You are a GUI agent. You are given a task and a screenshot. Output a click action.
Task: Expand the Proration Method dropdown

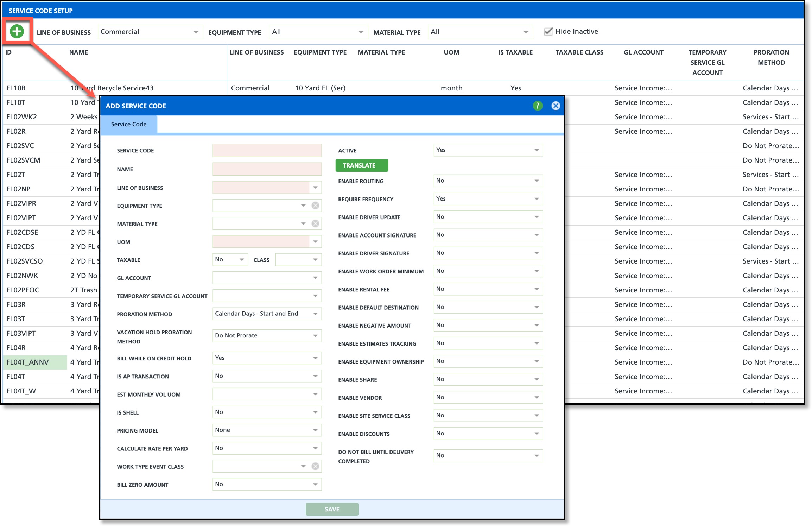(267, 314)
